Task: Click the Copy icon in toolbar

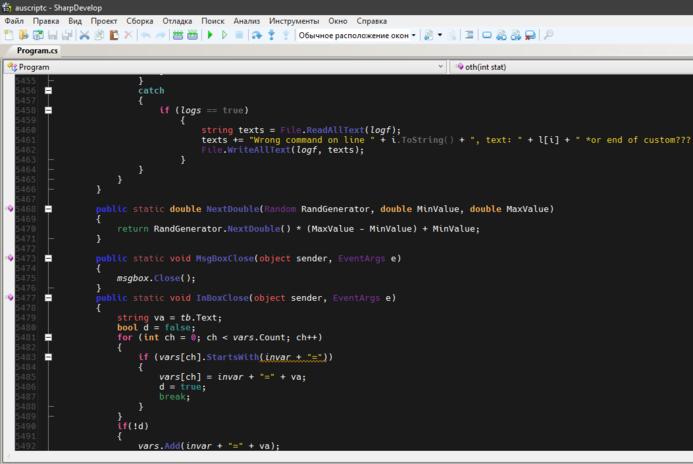Action: tap(99, 35)
